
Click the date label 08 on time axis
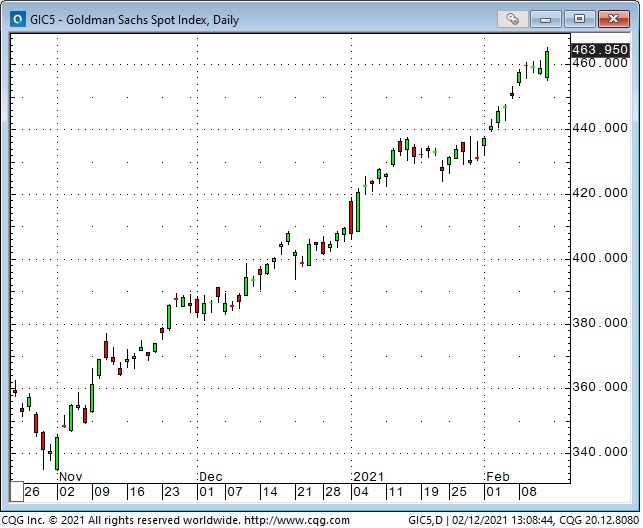tap(528, 492)
